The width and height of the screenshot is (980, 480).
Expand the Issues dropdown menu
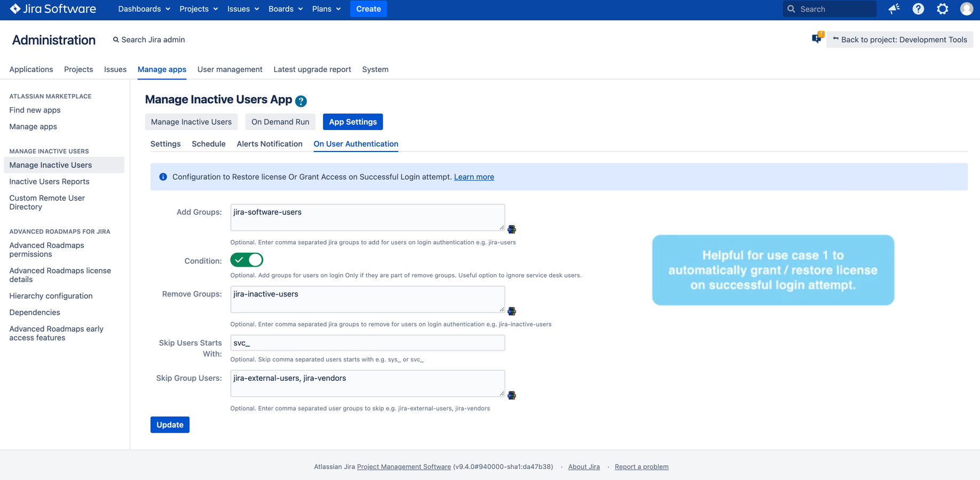[243, 9]
